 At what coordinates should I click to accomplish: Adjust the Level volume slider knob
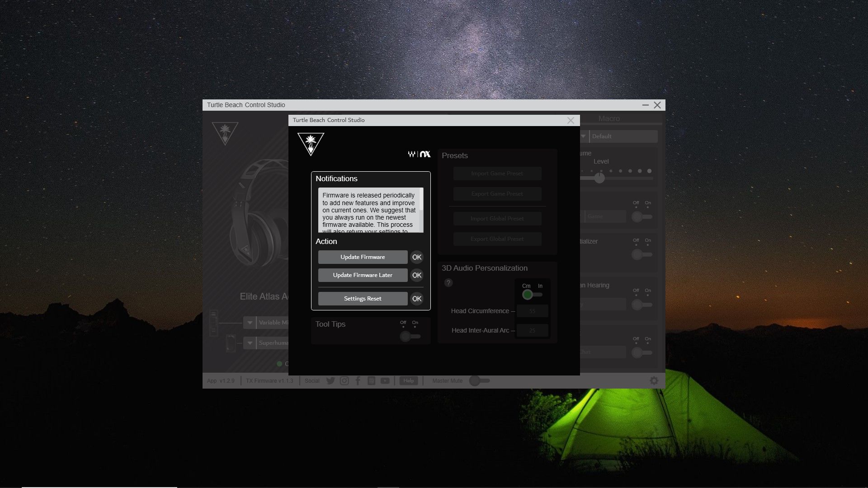coord(599,178)
